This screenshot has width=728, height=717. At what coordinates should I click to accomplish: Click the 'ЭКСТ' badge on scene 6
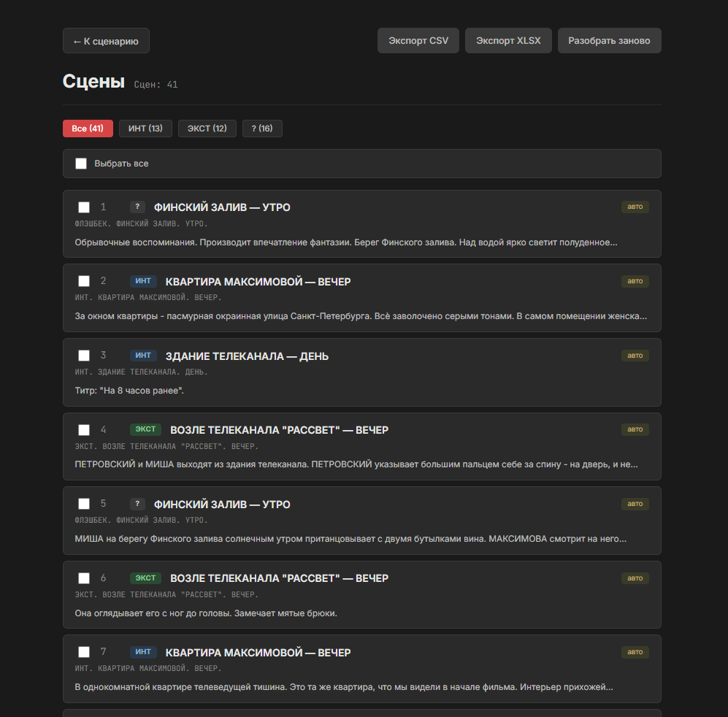145,578
